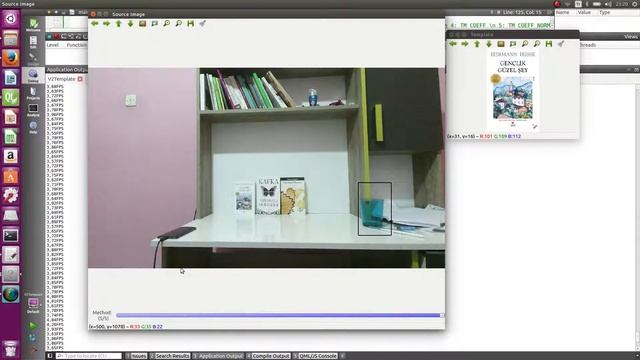Pan up in Template window toolbar
The image size is (640, 360).
477,44
